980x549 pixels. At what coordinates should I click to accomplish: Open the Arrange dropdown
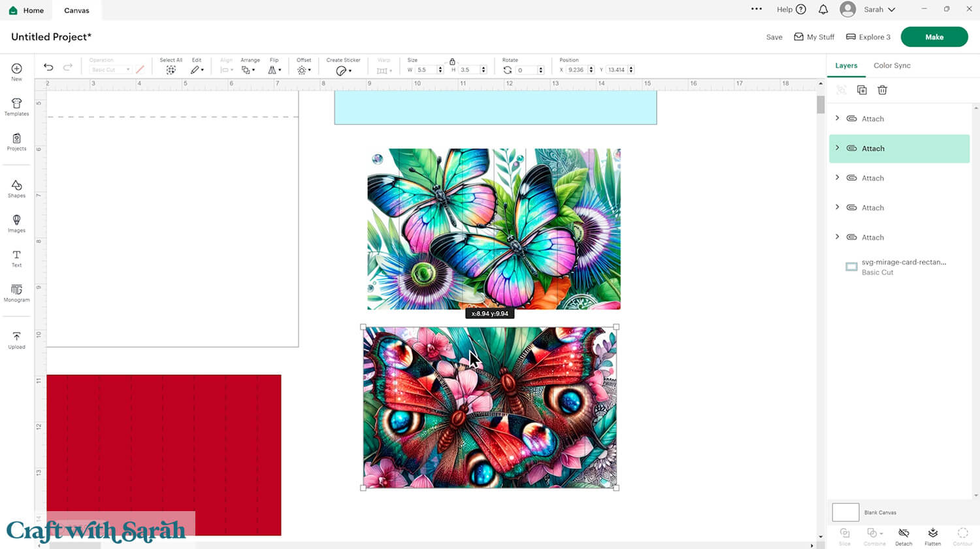[247, 69]
